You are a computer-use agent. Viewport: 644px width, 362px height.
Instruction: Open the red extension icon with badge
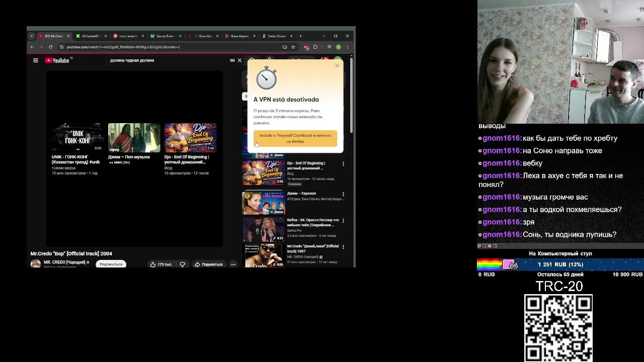pyautogui.click(x=306, y=47)
